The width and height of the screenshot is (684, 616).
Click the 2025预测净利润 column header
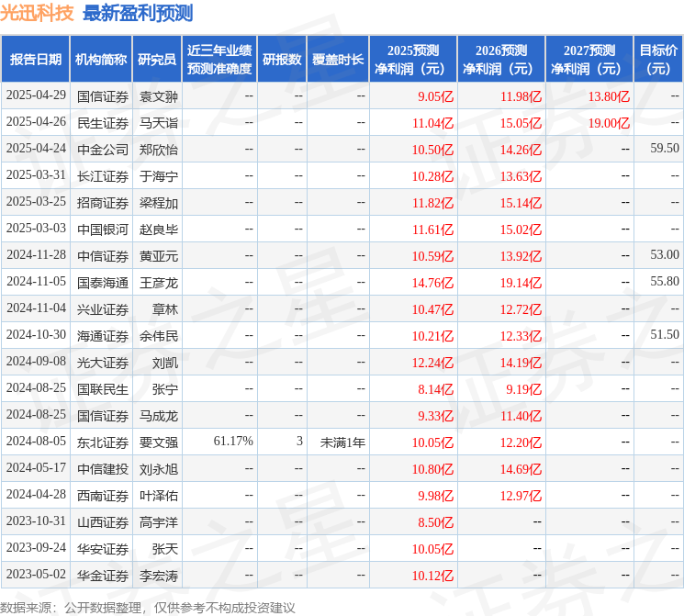pos(413,60)
